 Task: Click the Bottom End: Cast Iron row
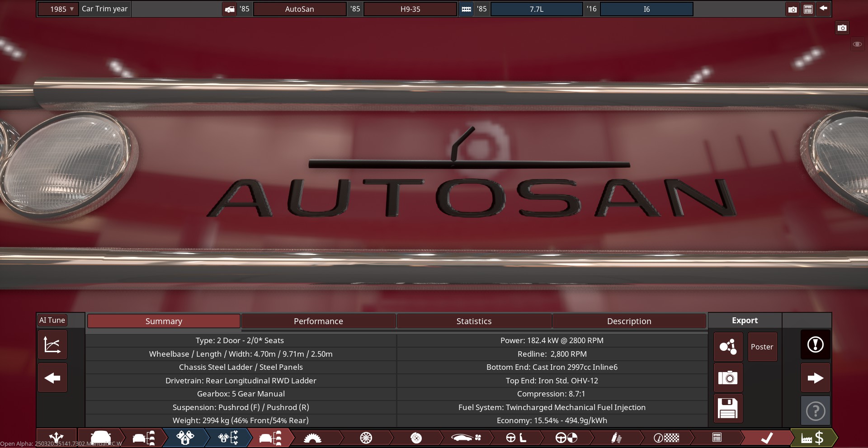coord(552,367)
